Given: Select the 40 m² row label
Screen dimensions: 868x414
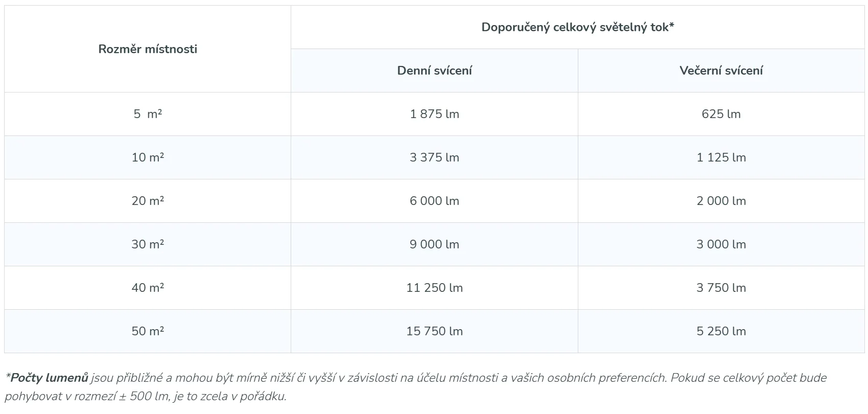Looking at the screenshot, I should click(148, 288).
